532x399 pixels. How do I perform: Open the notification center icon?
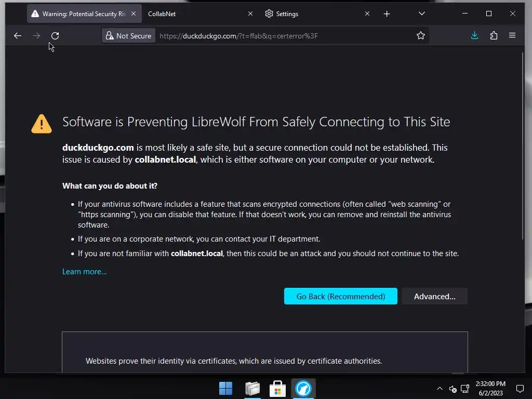520,389
